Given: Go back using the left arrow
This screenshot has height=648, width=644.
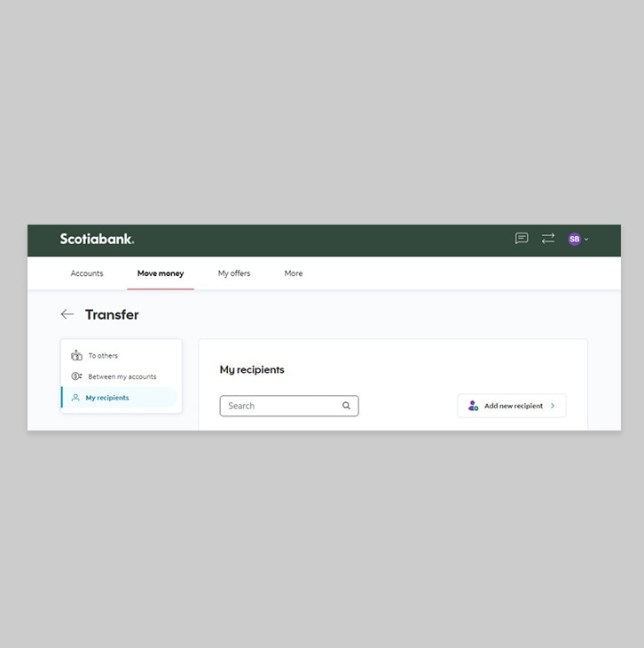Looking at the screenshot, I should click(x=67, y=314).
